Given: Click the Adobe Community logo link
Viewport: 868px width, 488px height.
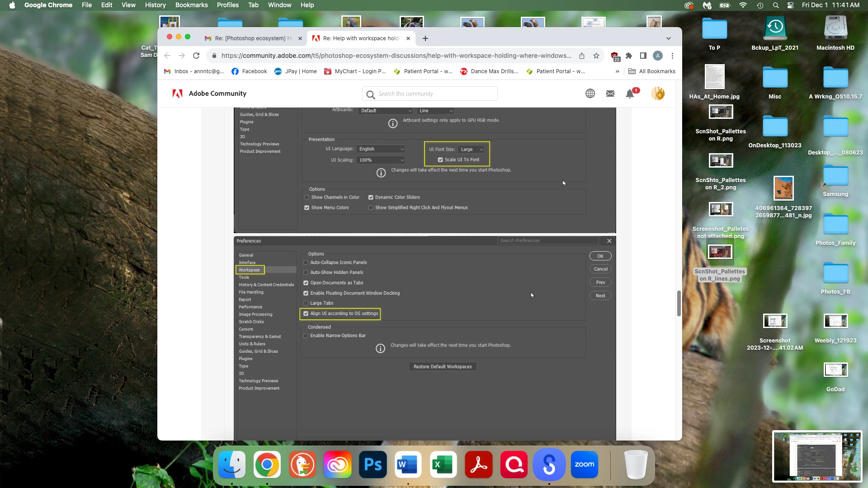Looking at the screenshot, I should (x=209, y=94).
